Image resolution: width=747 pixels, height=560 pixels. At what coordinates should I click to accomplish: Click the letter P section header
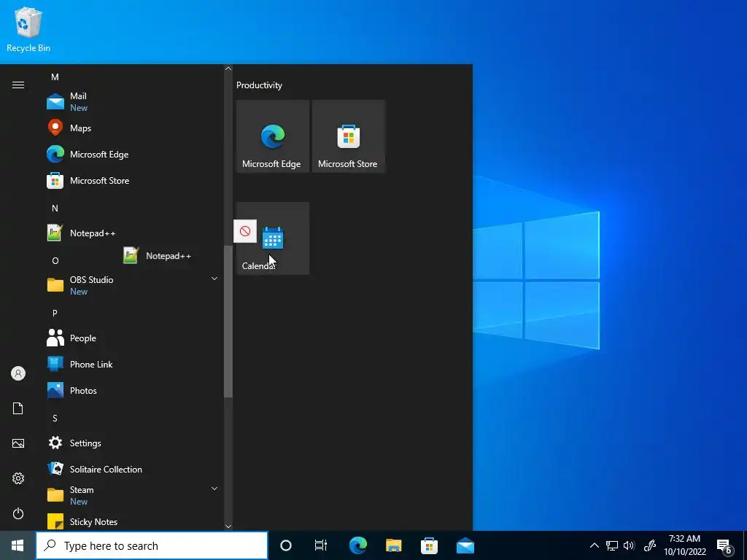pos(55,314)
